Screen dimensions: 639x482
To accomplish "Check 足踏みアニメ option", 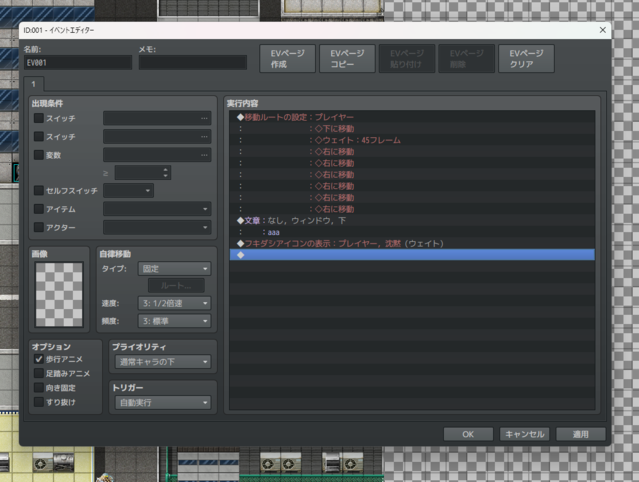I will [39, 373].
